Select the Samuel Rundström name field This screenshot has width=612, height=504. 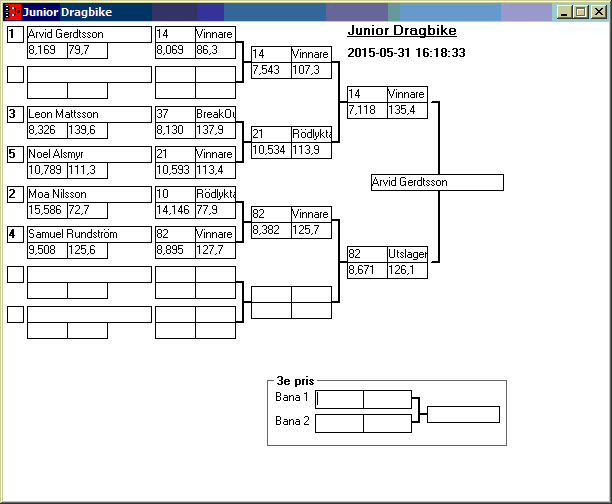click(88, 234)
